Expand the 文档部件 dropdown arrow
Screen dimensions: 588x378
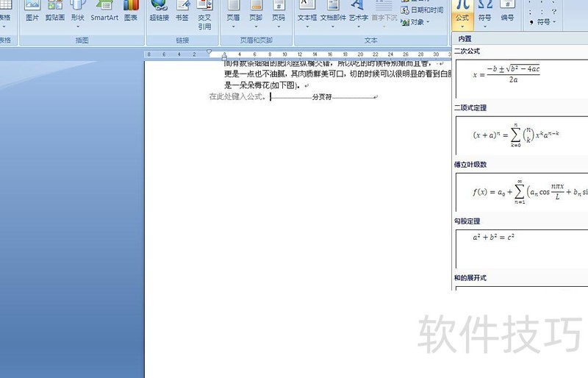click(333, 26)
